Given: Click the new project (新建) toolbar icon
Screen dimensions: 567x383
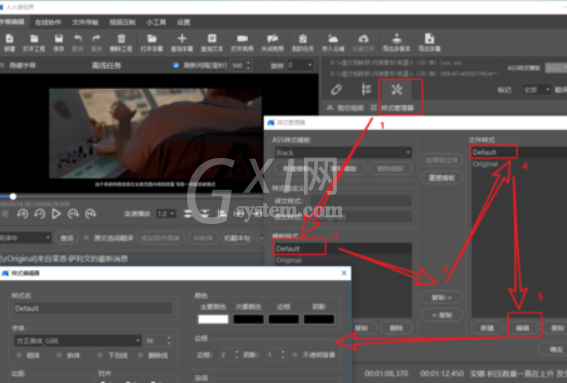Looking at the screenshot, I should tap(9, 39).
